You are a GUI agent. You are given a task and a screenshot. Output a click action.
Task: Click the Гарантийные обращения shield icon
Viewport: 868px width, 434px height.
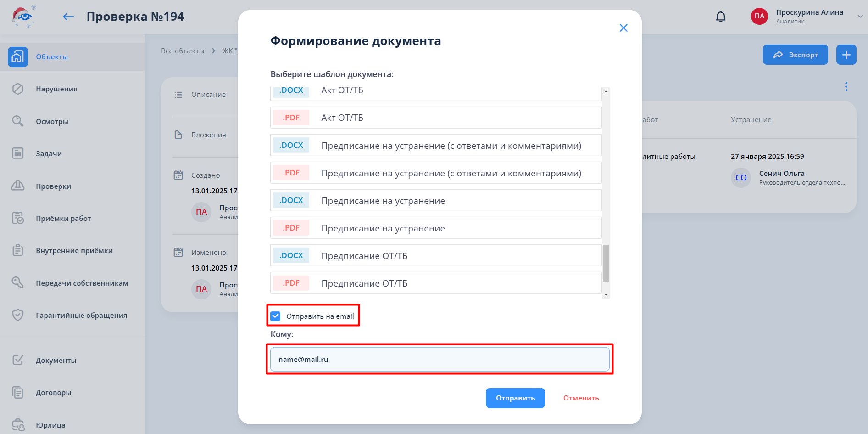click(x=18, y=315)
